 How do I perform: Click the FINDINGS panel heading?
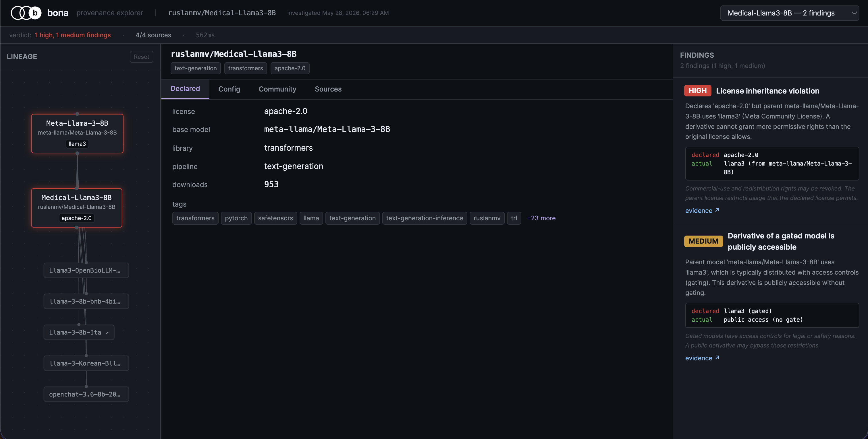pos(697,55)
